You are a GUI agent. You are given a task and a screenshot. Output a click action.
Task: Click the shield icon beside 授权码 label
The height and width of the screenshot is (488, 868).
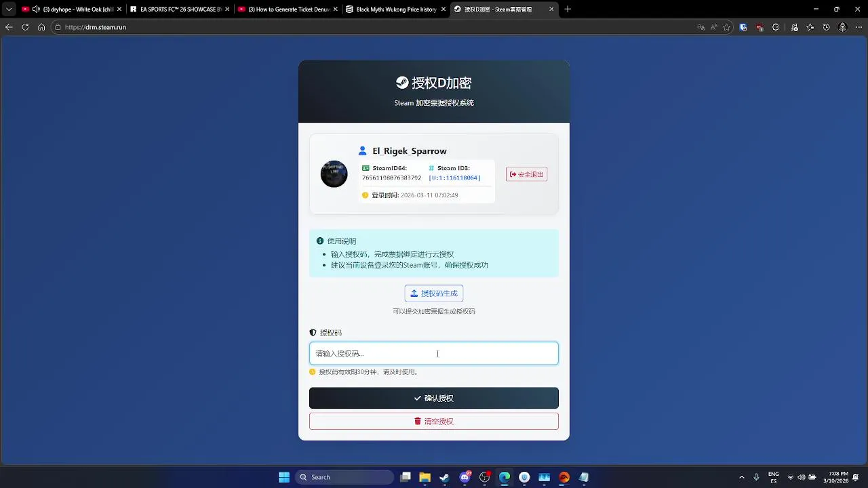313,333
